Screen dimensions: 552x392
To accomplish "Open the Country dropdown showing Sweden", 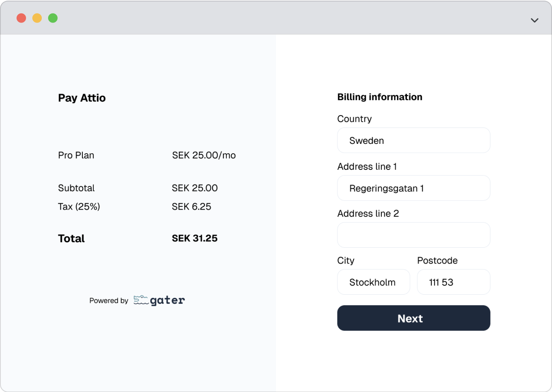I will tap(413, 140).
